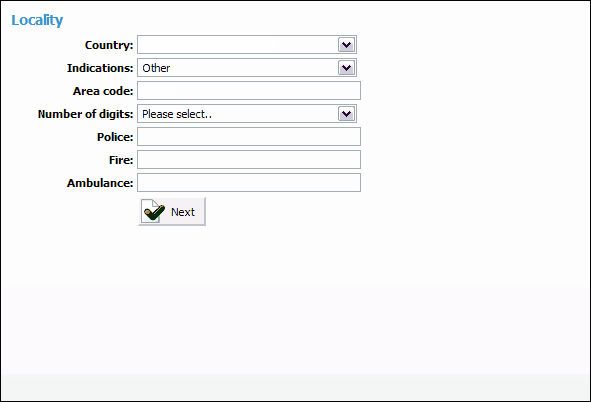Click into the Police number field
This screenshot has width=591, height=402.
coord(249,137)
